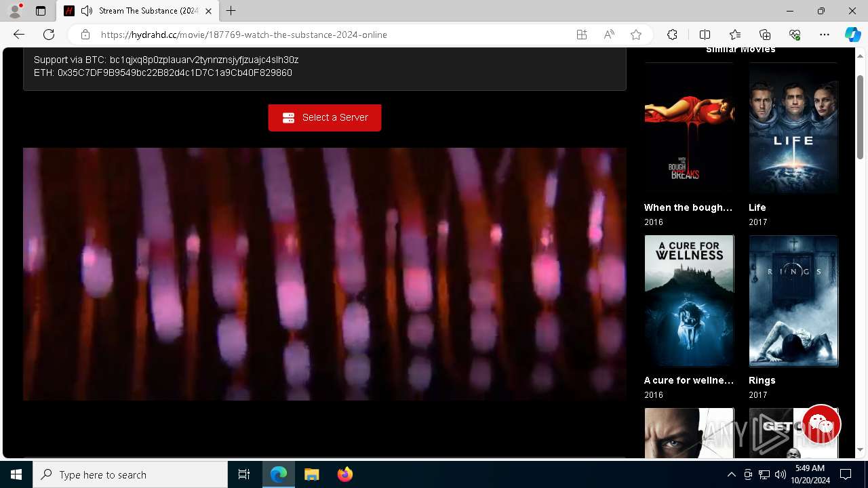View site information with the lock icon
This screenshot has width=868, height=488.
click(x=85, y=35)
